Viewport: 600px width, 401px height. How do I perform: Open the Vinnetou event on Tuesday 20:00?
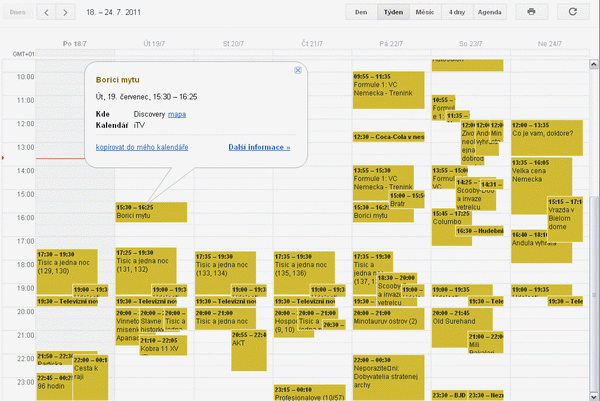pyautogui.click(x=127, y=327)
